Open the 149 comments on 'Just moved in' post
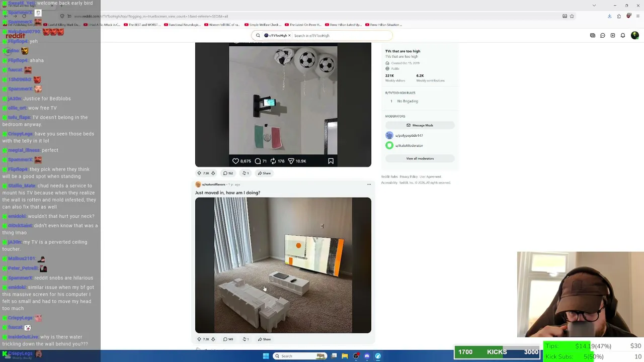Screen dimensions: 644x362 [x=228, y=339]
